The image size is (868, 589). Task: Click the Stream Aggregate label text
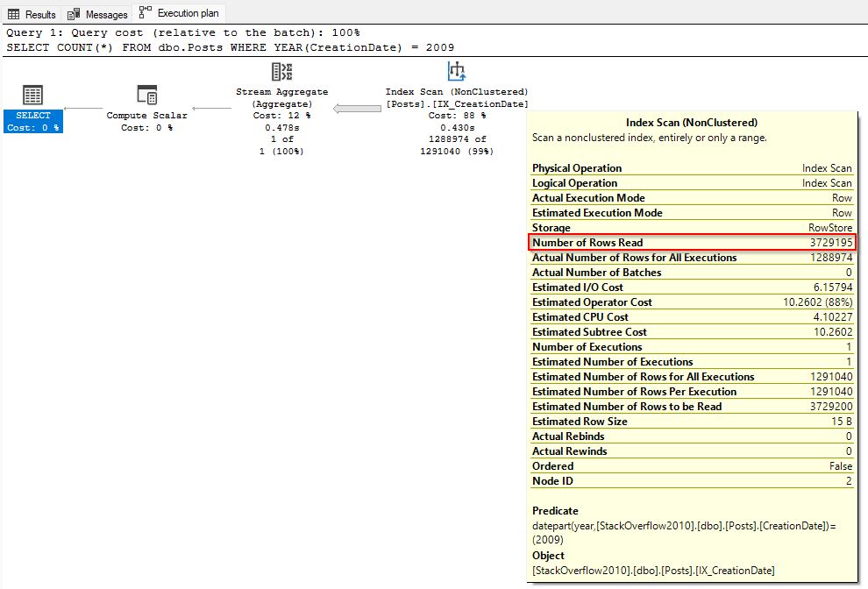[x=281, y=92]
